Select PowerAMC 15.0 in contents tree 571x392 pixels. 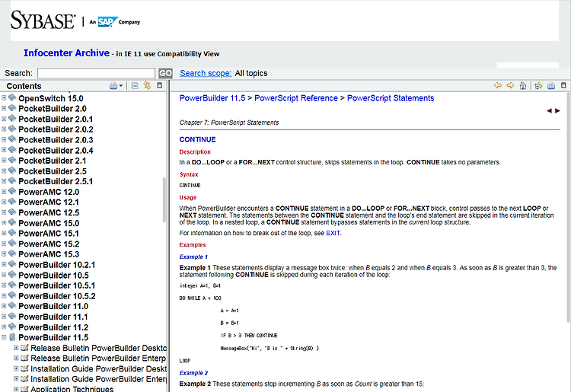(49, 224)
